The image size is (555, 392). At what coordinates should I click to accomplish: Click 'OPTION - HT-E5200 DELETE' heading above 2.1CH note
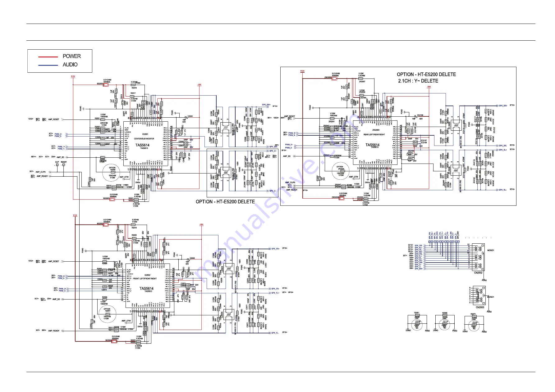pos(426,74)
